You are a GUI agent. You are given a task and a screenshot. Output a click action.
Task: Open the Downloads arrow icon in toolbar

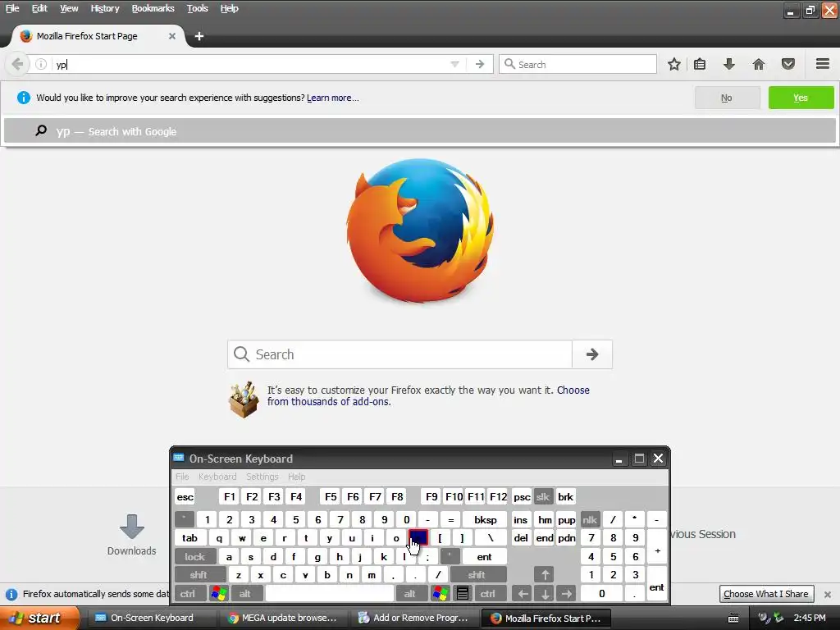(728, 64)
